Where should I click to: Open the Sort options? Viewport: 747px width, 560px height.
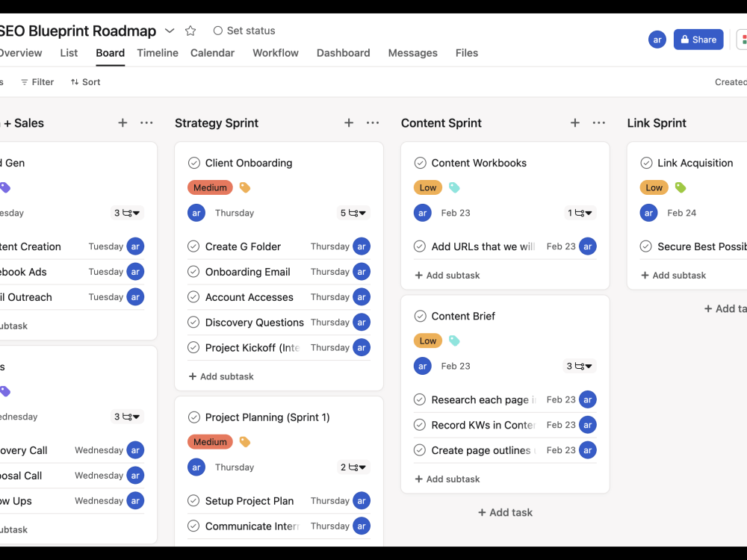(x=84, y=81)
